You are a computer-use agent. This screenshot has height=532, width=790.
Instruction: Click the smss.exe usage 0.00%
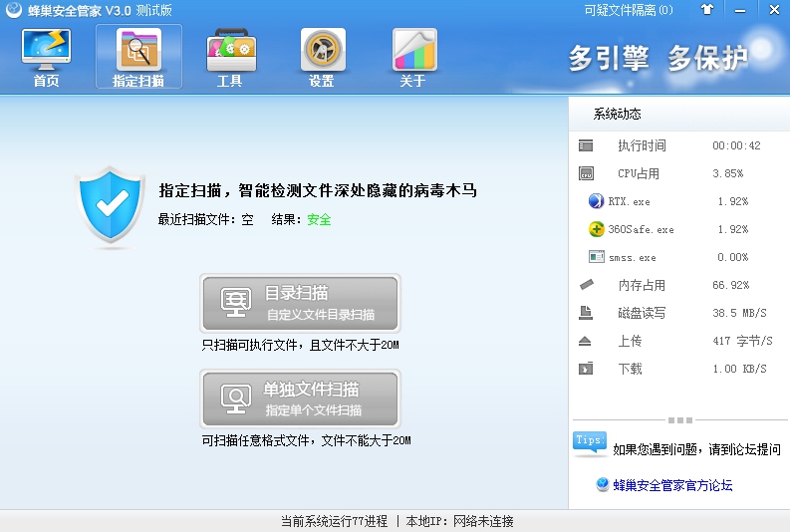pos(733,257)
